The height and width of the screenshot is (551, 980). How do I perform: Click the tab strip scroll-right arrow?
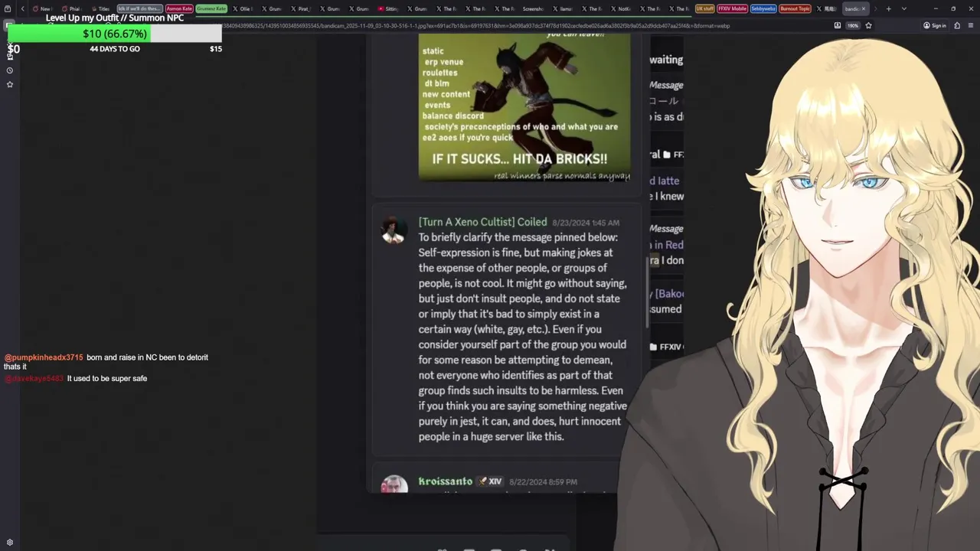[875, 8]
